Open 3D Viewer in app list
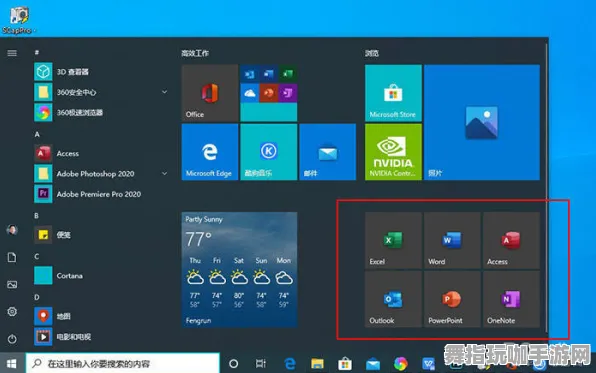 point(101,72)
